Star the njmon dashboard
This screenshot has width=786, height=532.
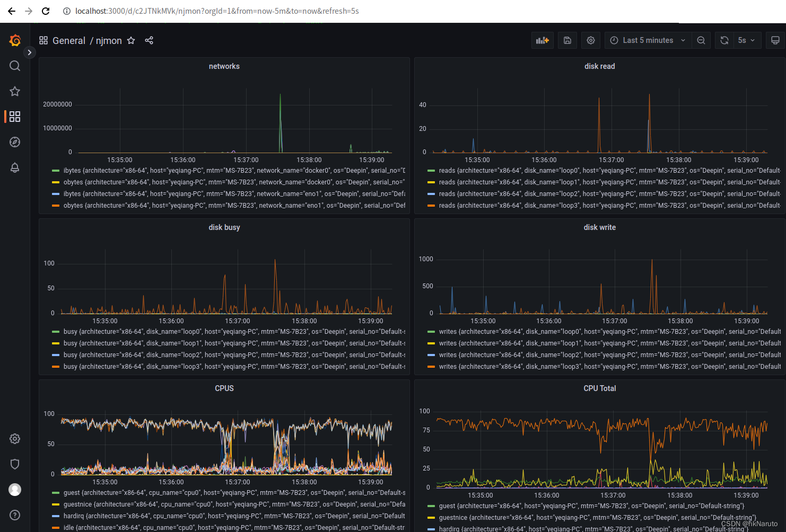(x=130, y=40)
